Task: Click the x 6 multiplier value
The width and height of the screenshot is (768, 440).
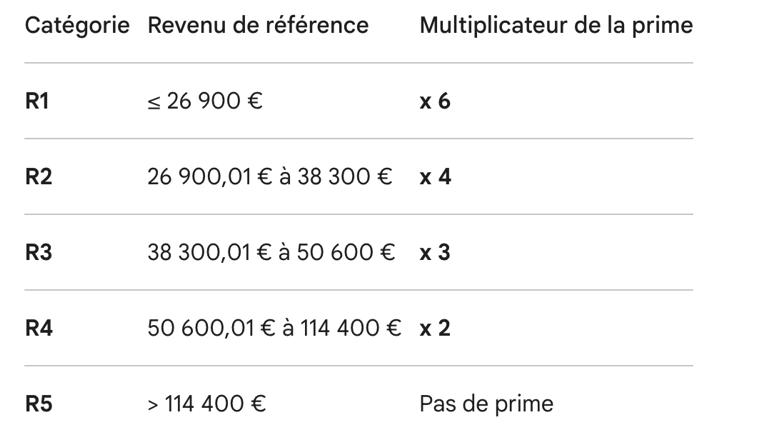Action: (x=435, y=101)
